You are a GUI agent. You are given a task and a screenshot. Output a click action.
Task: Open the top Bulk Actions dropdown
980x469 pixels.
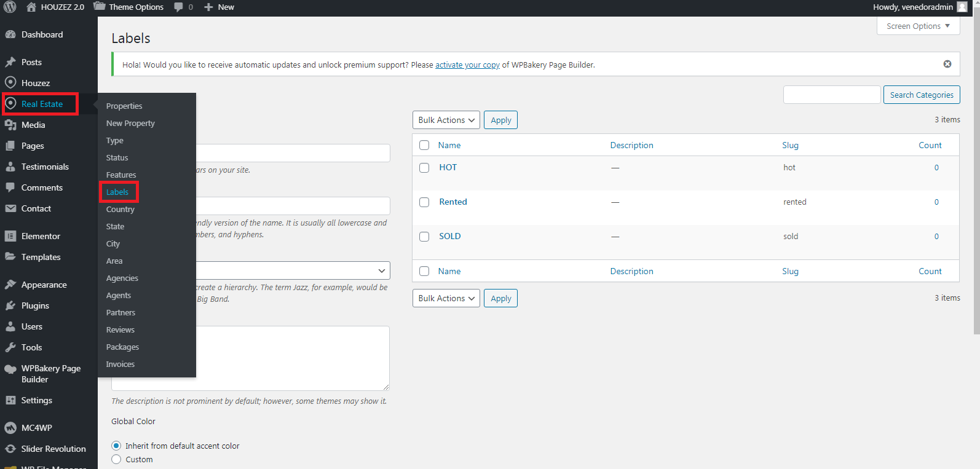[446, 120]
